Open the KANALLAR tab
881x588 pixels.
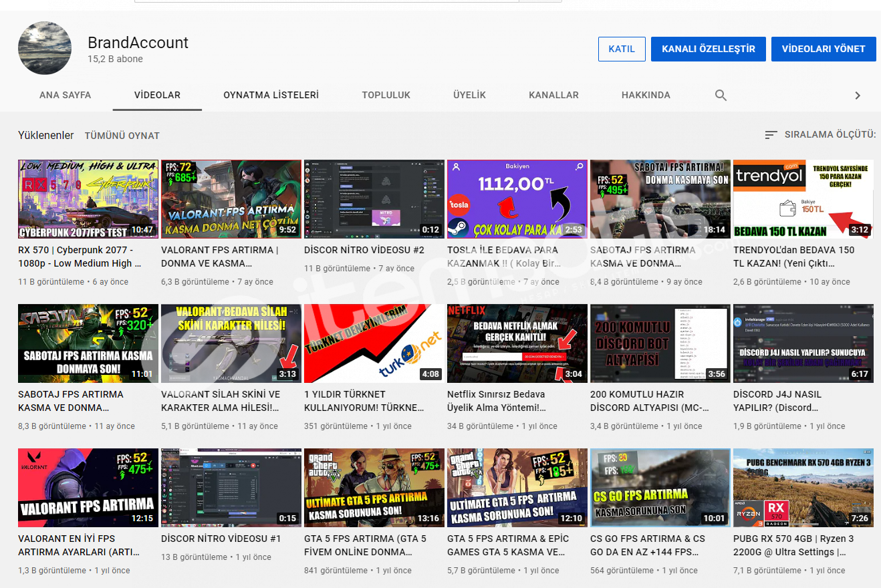553,95
